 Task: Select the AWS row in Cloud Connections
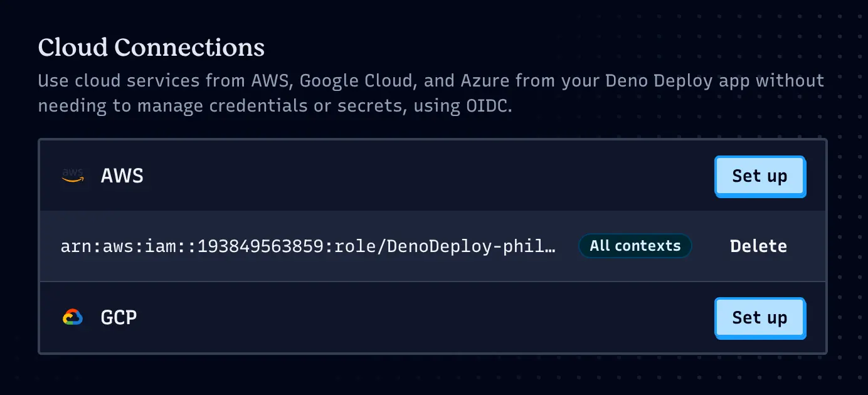point(376,176)
